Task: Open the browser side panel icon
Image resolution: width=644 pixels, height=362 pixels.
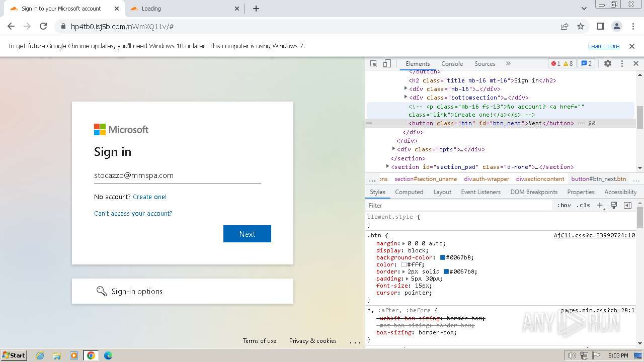Action: click(x=601, y=26)
